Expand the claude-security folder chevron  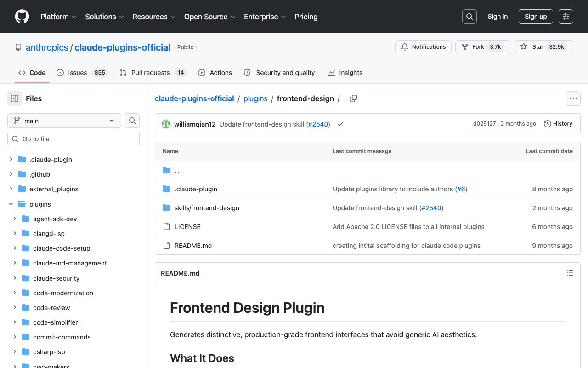[x=15, y=278]
